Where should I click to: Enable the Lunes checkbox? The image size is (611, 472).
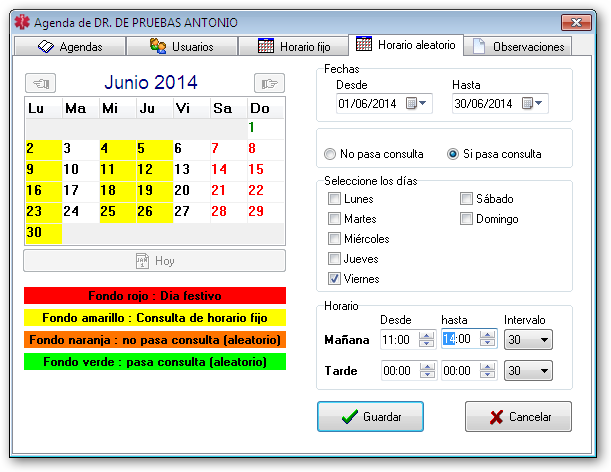point(334,199)
